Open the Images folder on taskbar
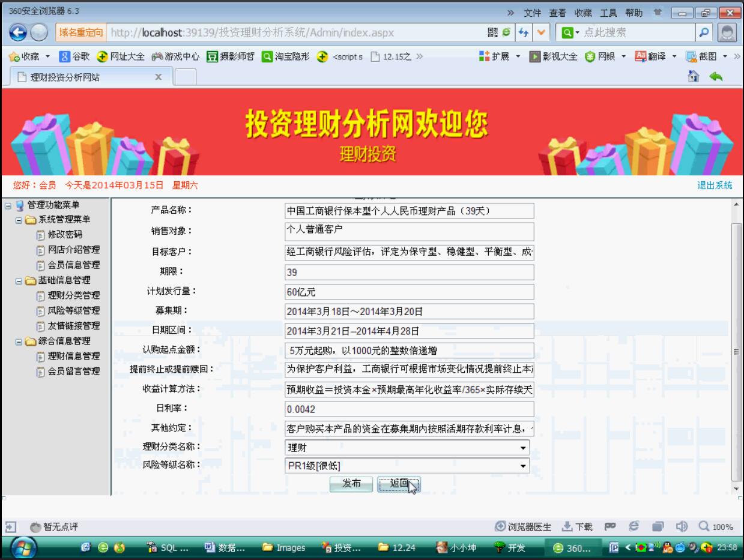Viewport: 744px width, 560px height. pyautogui.click(x=285, y=547)
